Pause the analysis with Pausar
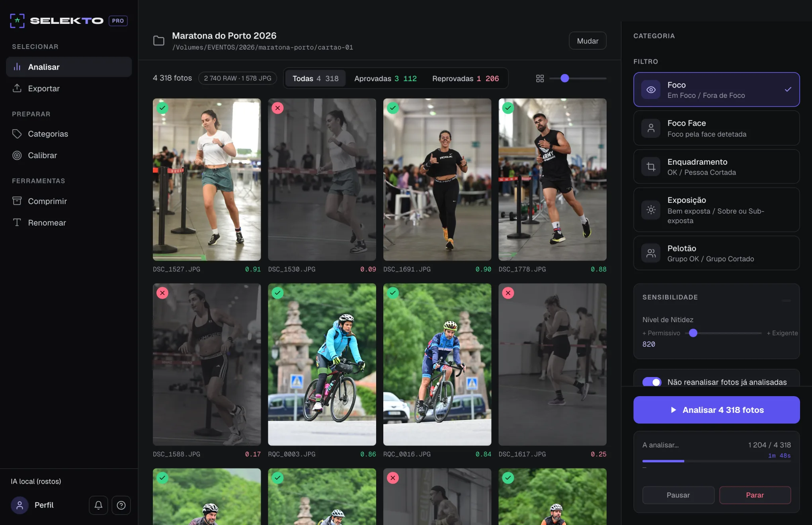The height and width of the screenshot is (525, 812). 678,495
